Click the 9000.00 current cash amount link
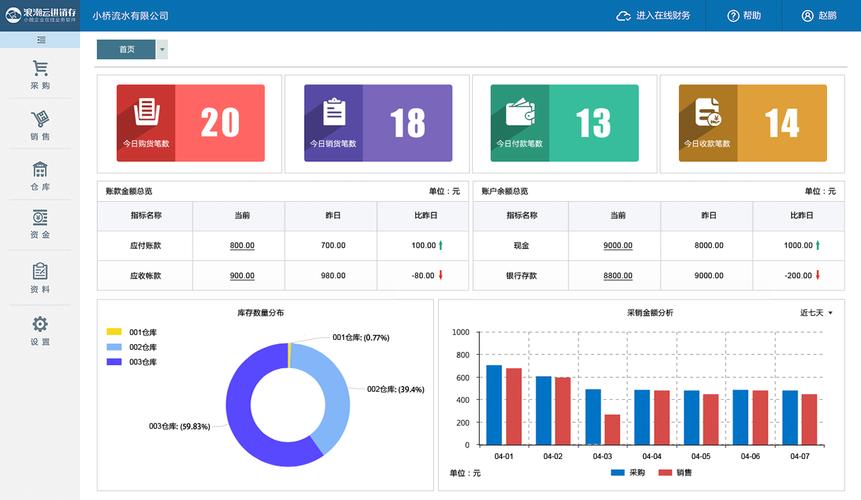The height and width of the screenshot is (500, 861). [618, 245]
